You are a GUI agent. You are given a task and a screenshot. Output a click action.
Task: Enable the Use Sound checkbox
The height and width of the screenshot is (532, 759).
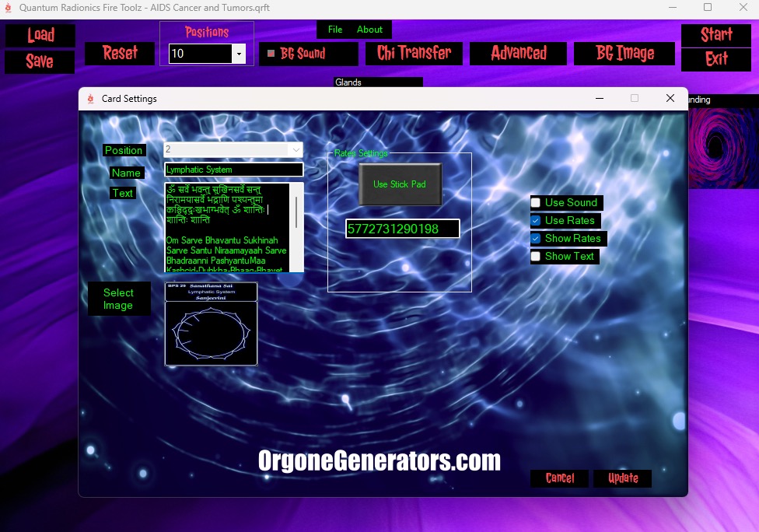tap(536, 203)
